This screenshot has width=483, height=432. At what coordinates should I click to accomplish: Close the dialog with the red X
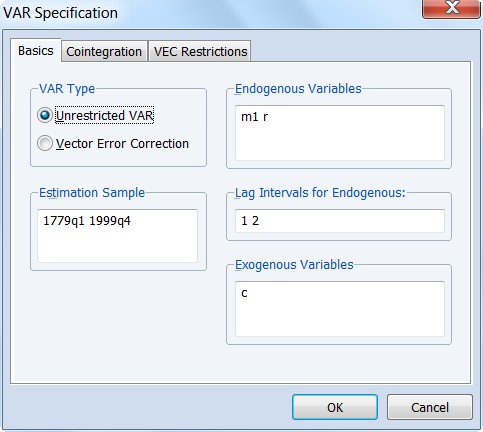451,8
